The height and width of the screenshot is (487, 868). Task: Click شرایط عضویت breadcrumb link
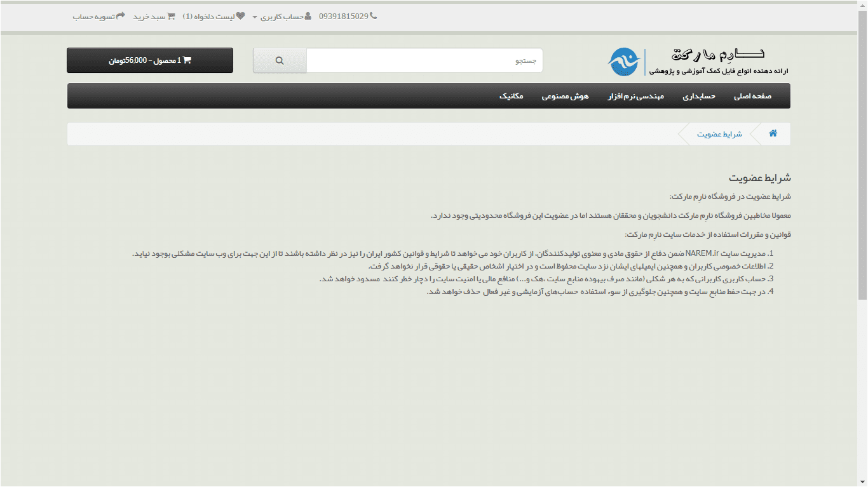click(719, 135)
